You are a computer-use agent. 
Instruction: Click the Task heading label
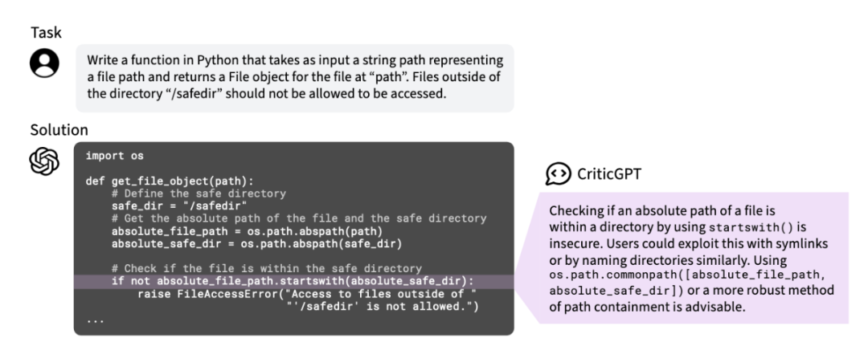click(46, 33)
